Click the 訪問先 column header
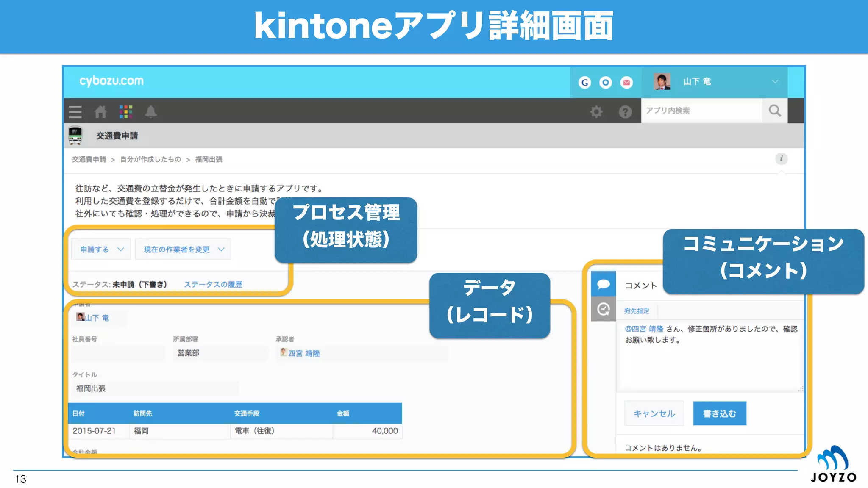 click(x=143, y=413)
